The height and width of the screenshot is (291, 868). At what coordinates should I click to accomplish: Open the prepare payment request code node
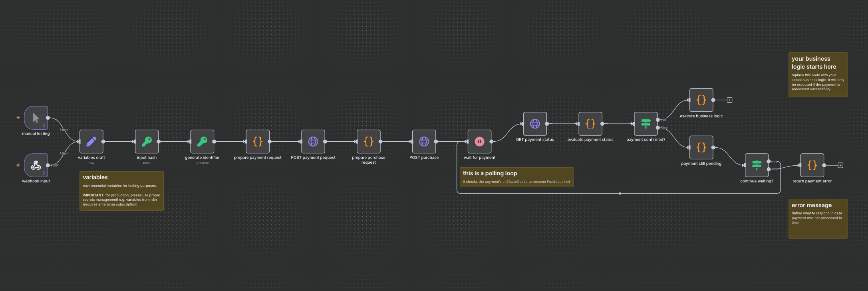point(258,142)
